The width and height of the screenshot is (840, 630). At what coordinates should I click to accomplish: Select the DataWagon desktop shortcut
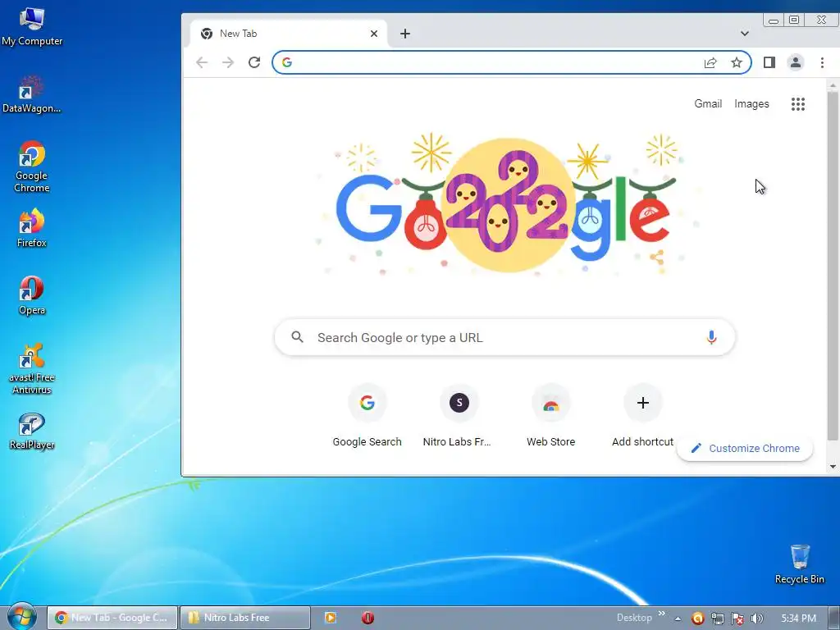(32, 94)
